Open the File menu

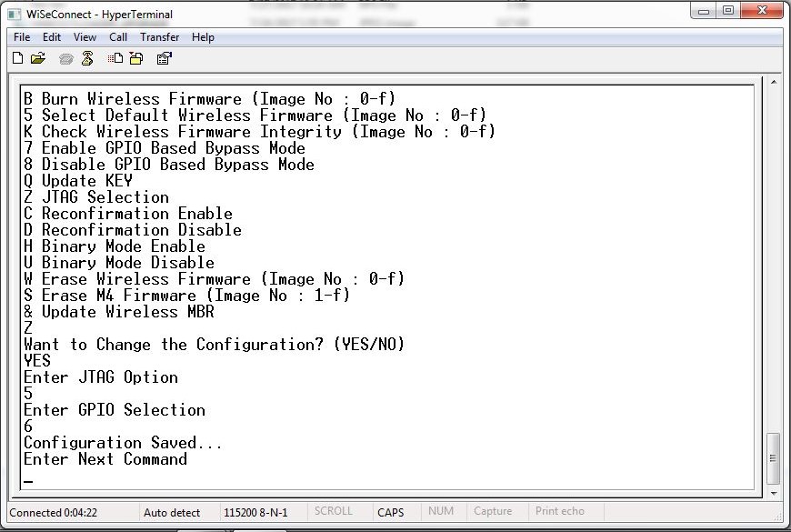point(21,37)
